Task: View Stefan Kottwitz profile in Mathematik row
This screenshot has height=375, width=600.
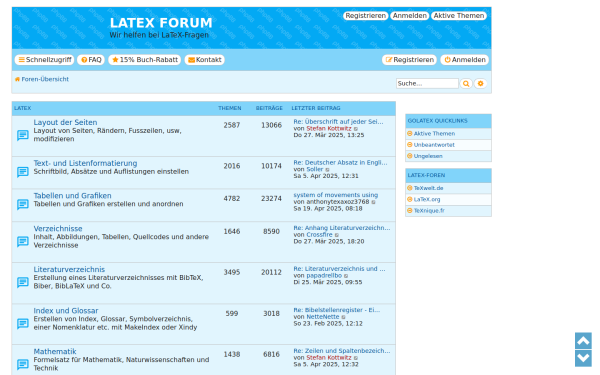Action: pos(329,358)
